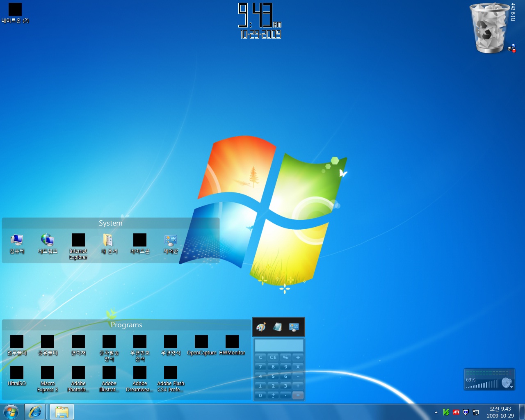Screen dimensions: 525x420
Task: Click calculator digit 3
Action: click(x=285, y=386)
